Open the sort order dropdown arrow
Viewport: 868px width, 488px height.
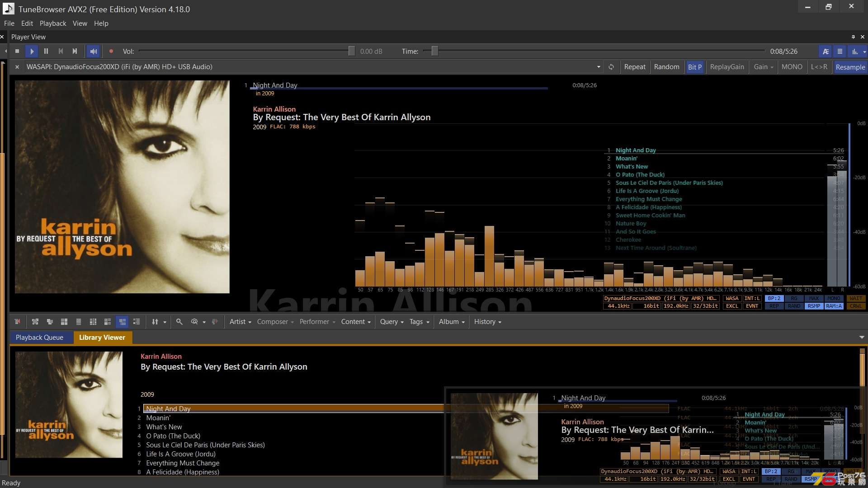click(x=165, y=322)
